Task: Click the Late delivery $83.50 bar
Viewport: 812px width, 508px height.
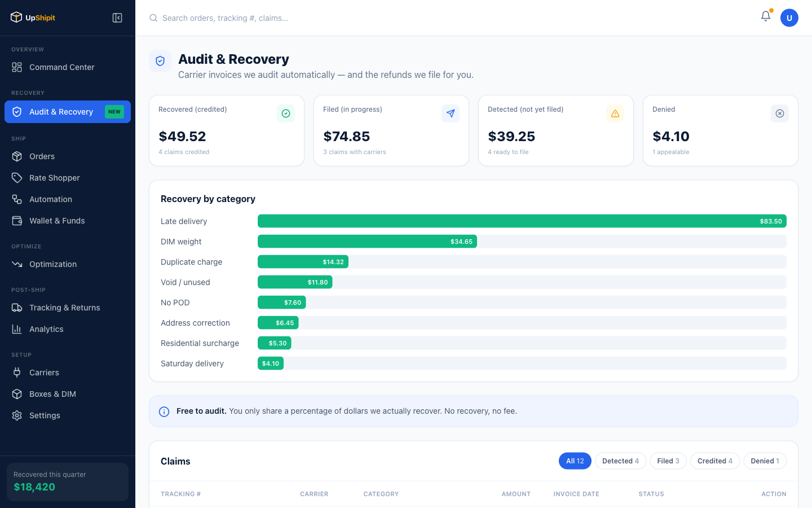Action: pos(522,221)
